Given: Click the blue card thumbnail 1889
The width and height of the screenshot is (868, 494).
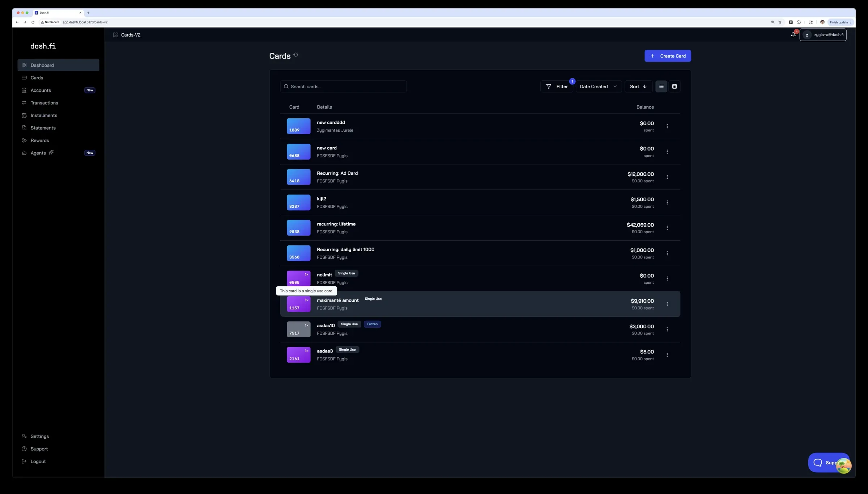Looking at the screenshot, I should (x=298, y=126).
